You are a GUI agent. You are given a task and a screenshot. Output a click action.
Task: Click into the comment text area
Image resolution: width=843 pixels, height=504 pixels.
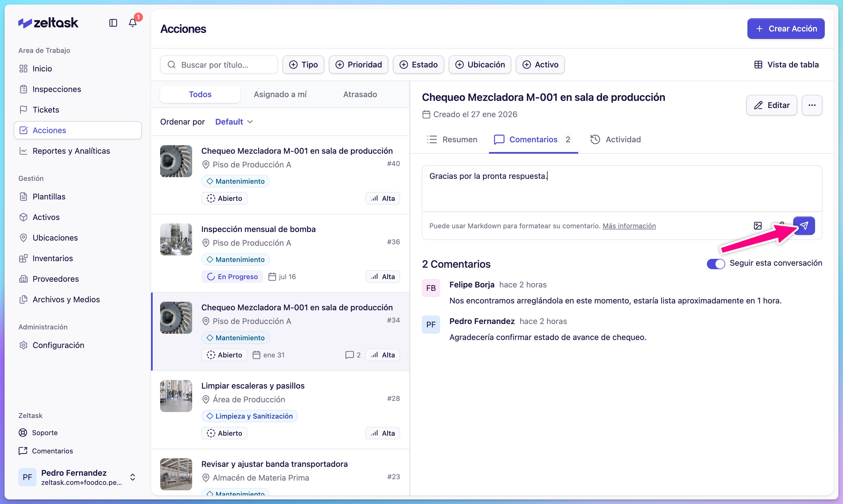tap(622, 188)
